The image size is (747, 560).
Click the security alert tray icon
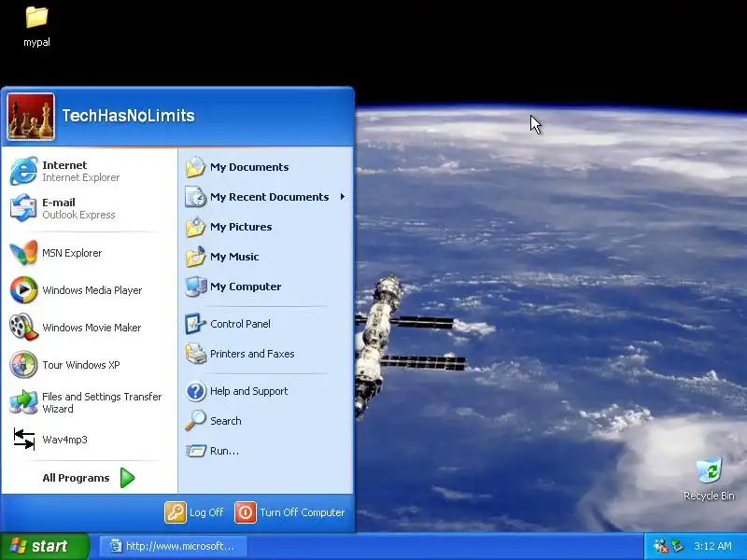pos(660,546)
